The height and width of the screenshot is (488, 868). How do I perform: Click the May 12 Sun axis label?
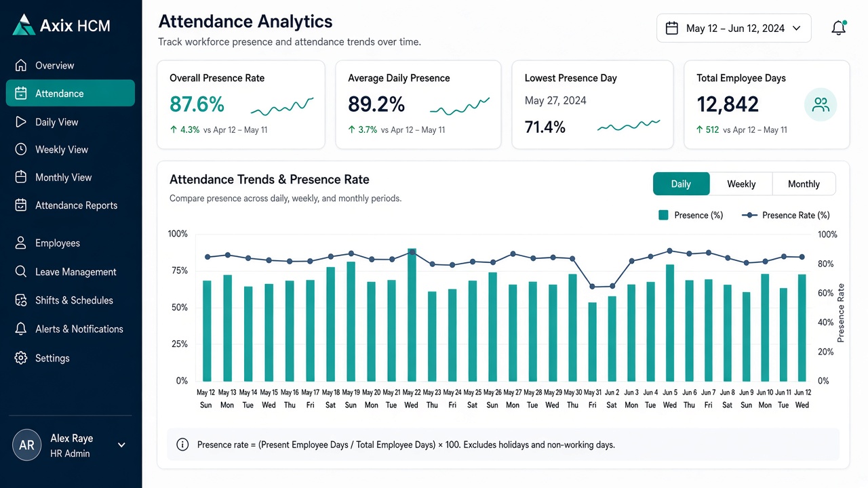tap(205, 399)
